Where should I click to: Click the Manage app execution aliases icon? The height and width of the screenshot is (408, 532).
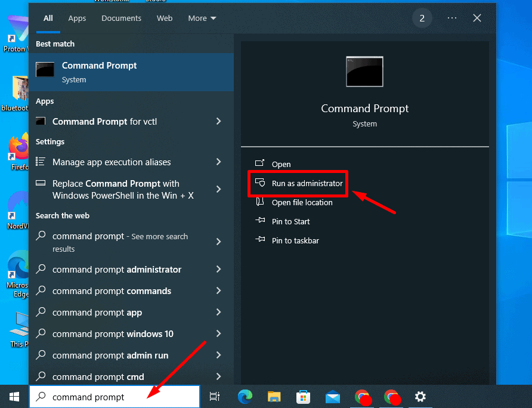pos(41,162)
